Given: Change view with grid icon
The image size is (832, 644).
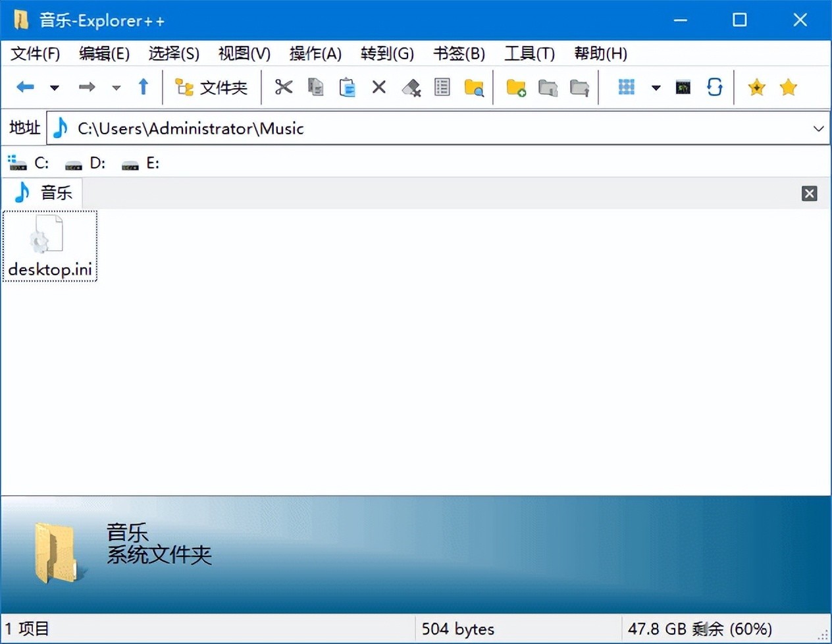Looking at the screenshot, I should [x=627, y=87].
